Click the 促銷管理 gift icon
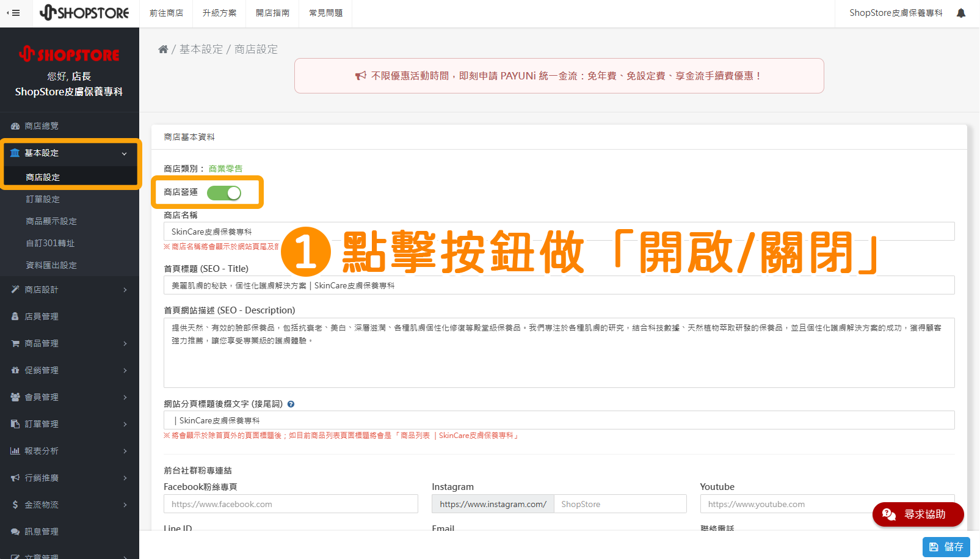The image size is (980, 559). click(x=15, y=370)
